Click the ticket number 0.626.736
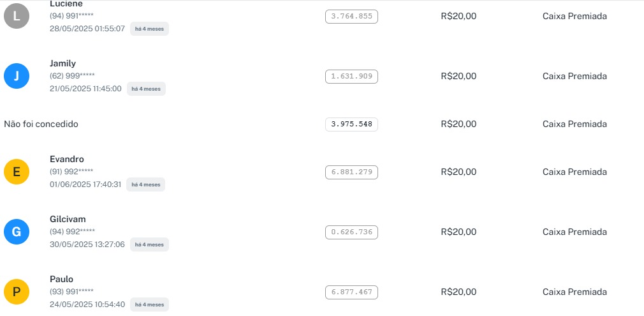This screenshot has height=316, width=644. click(351, 232)
